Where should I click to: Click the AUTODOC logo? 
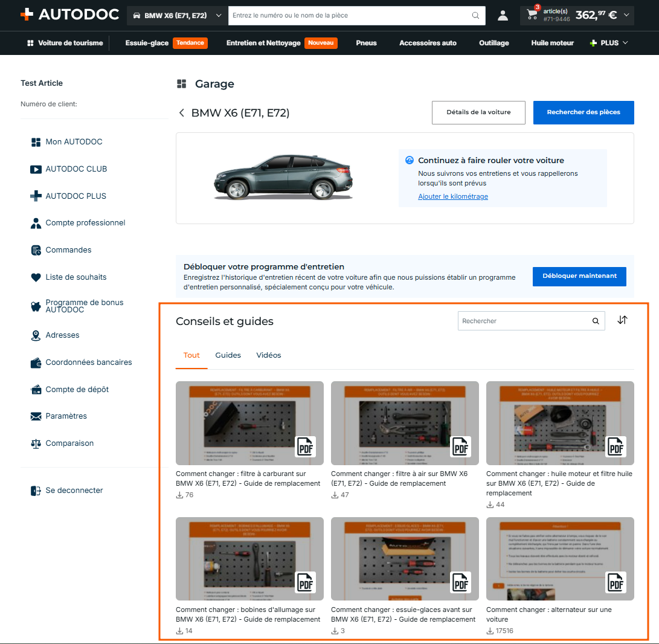click(70, 14)
